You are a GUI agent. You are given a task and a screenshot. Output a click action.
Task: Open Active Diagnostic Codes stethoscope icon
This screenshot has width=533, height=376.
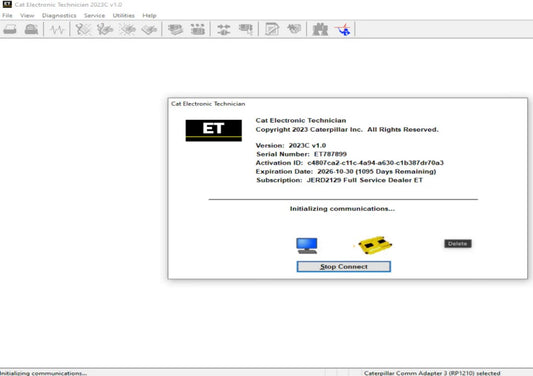83,29
